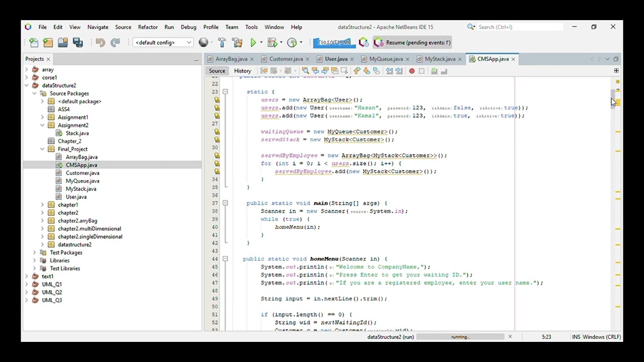Click Stop Macro Recording square icon
Screen dimensions: 644x362
(422, 71)
